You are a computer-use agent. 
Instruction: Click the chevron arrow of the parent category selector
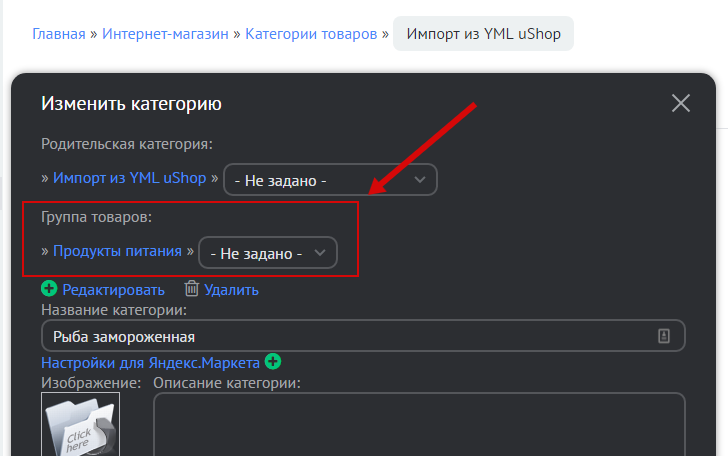(420, 180)
